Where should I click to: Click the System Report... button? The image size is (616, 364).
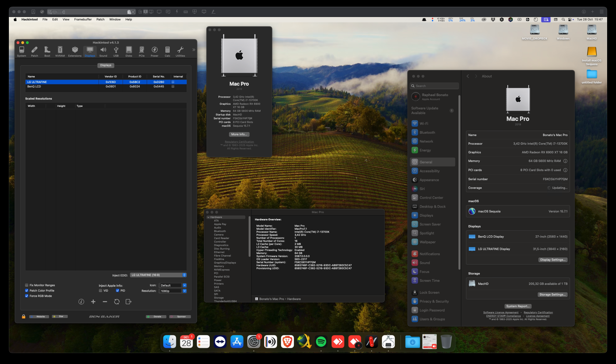[517, 306]
